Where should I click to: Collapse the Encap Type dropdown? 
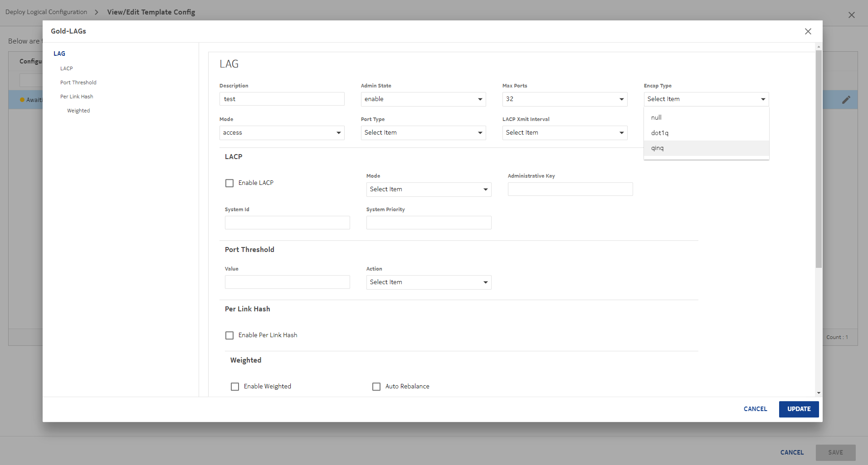(706, 99)
